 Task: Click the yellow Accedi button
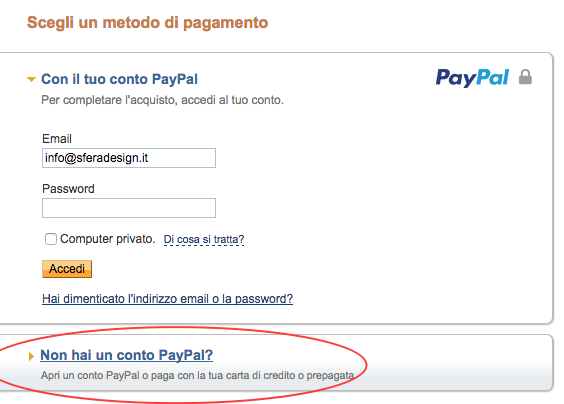coord(67,269)
